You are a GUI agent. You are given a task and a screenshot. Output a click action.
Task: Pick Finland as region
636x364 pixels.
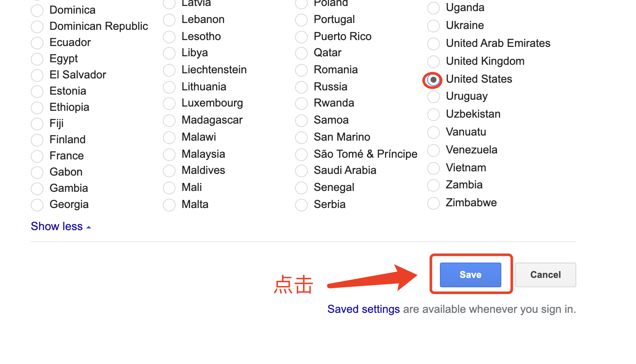(x=37, y=140)
